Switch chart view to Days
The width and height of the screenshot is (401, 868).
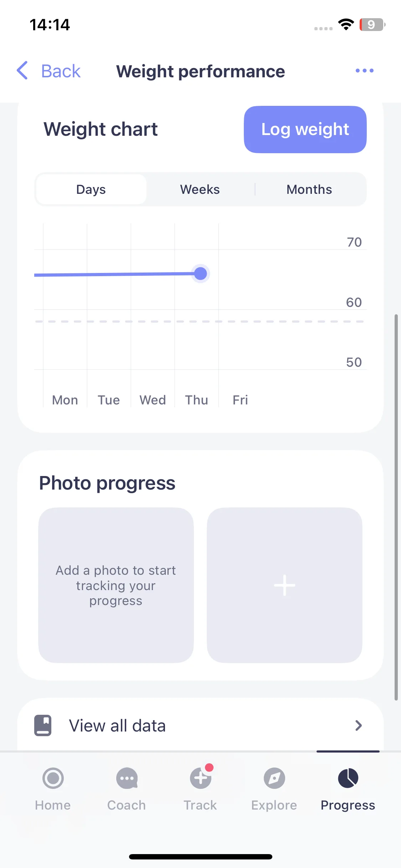tap(91, 189)
